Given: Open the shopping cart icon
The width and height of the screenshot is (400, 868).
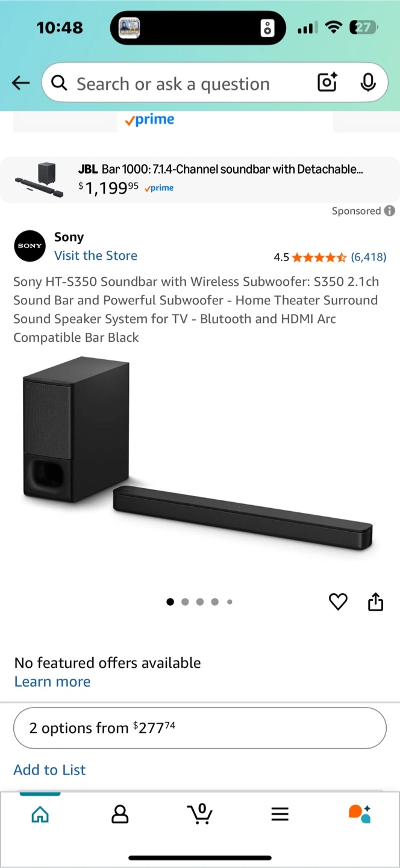Looking at the screenshot, I should pos(200,814).
